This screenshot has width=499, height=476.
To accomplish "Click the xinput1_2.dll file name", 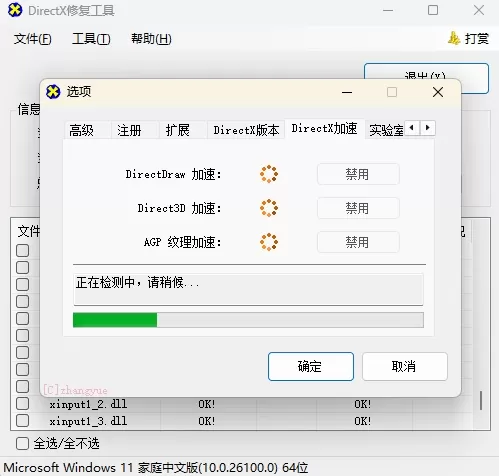I will click(x=88, y=404).
